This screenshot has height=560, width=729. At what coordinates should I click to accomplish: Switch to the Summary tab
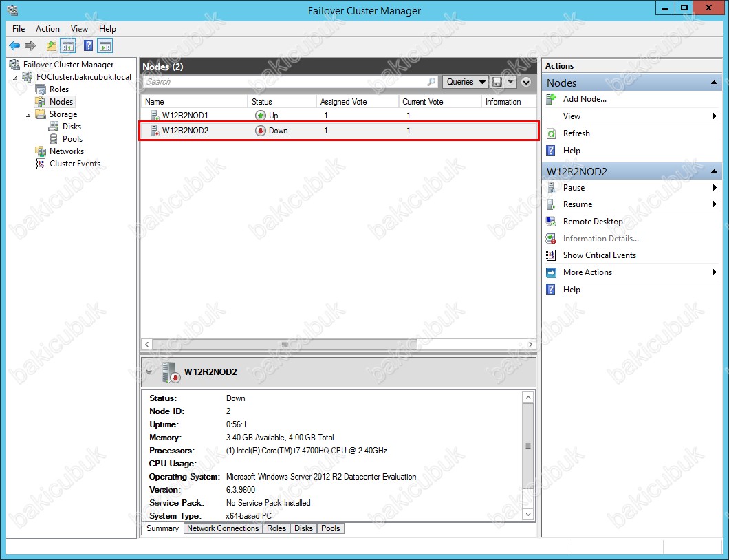pos(163,528)
